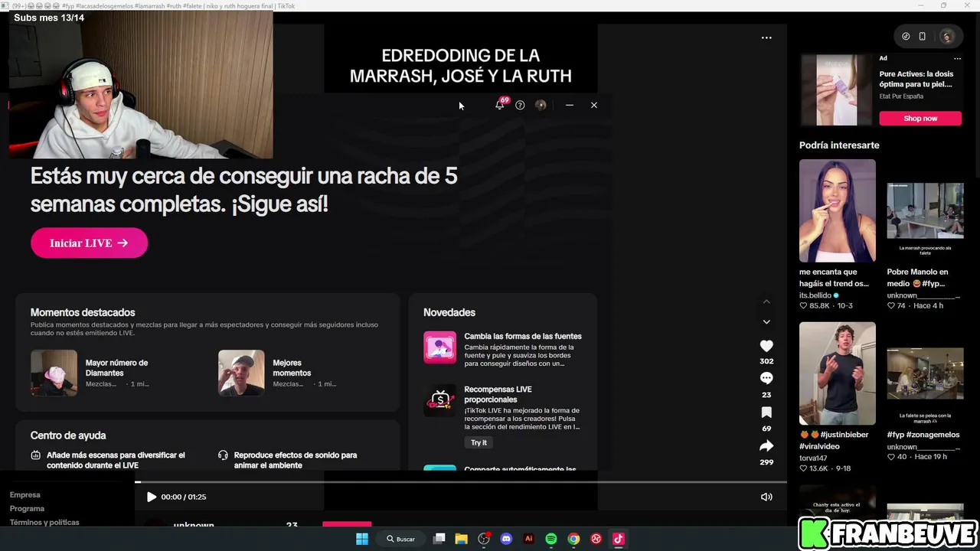Click Try it under Recompensas LIVE
The height and width of the screenshot is (551, 980).
coord(479,442)
